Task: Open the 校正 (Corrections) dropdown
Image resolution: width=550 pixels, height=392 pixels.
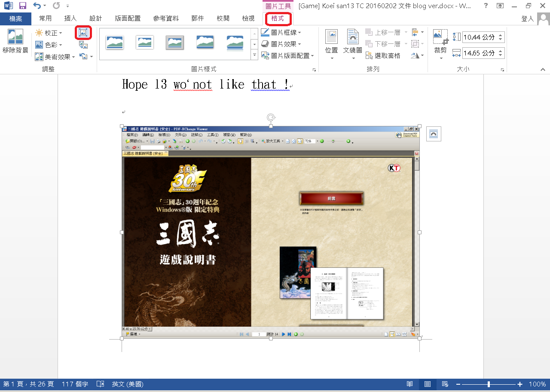Action: [x=49, y=33]
